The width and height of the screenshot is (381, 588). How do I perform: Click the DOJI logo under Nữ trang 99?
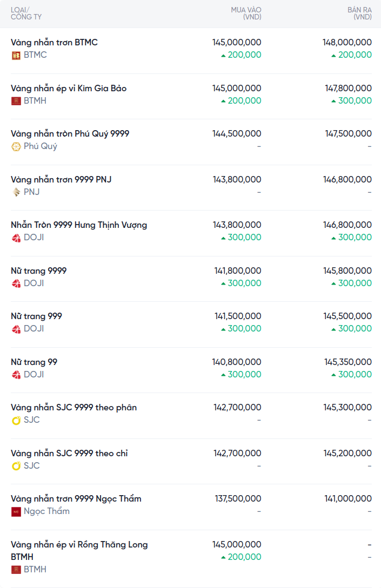(16, 375)
